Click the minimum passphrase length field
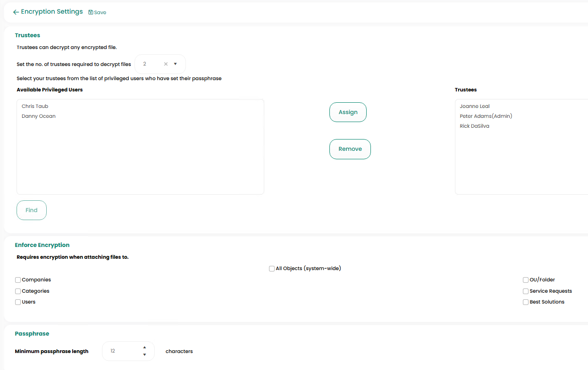The image size is (588, 370). [123, 351]
